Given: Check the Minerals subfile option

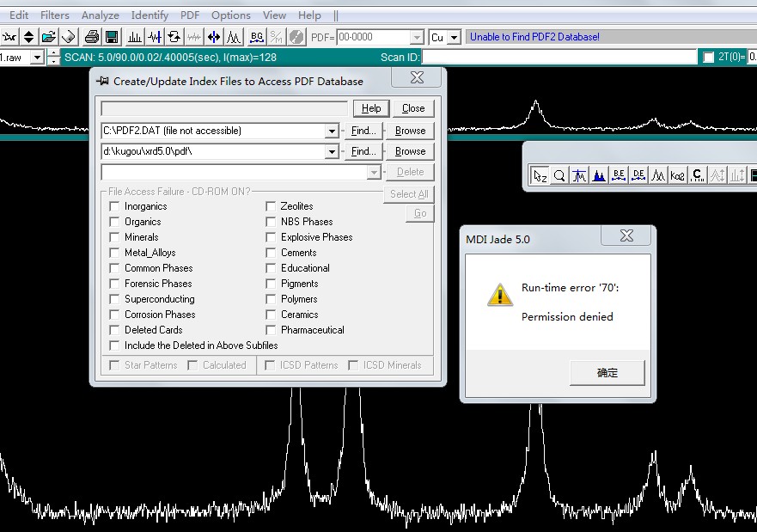Looking at the screenshot, I should tap(115, 237).
